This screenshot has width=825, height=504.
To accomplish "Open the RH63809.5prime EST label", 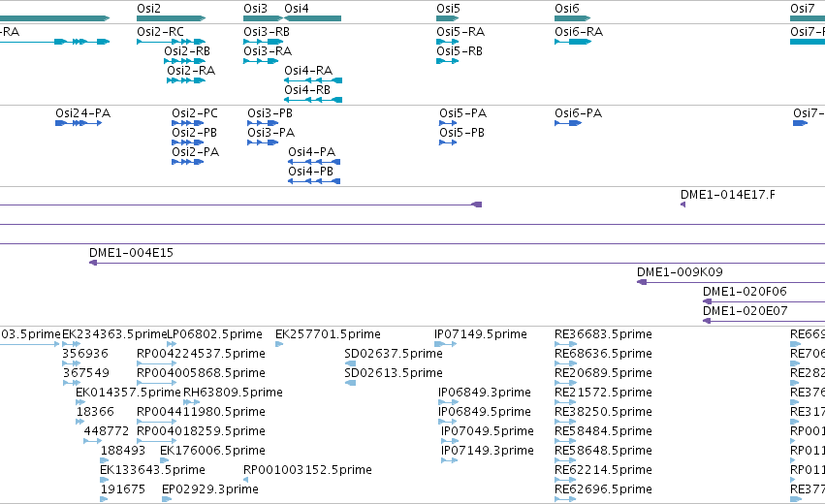I will pyautogui.click(x=233, y=393).
